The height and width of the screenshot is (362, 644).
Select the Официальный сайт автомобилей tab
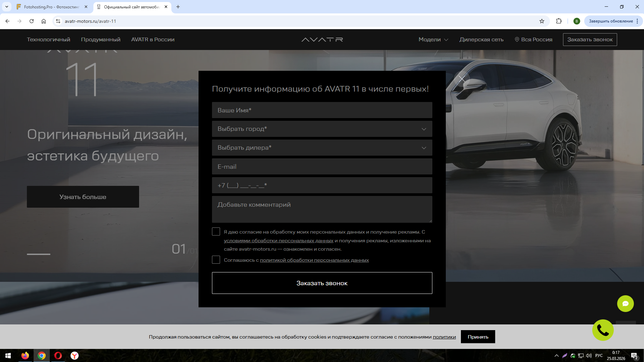[x=132, y=7]
